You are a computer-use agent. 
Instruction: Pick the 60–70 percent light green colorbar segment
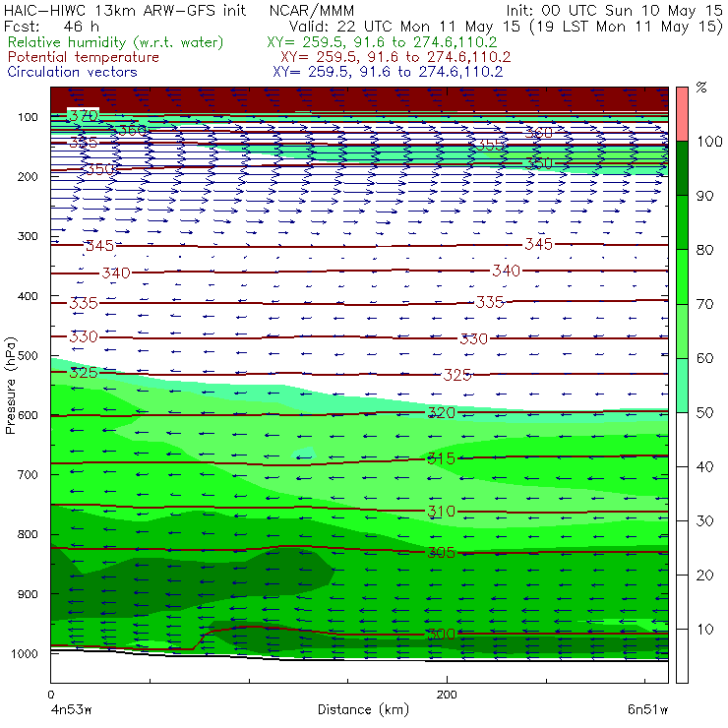[x=682, y=331]
